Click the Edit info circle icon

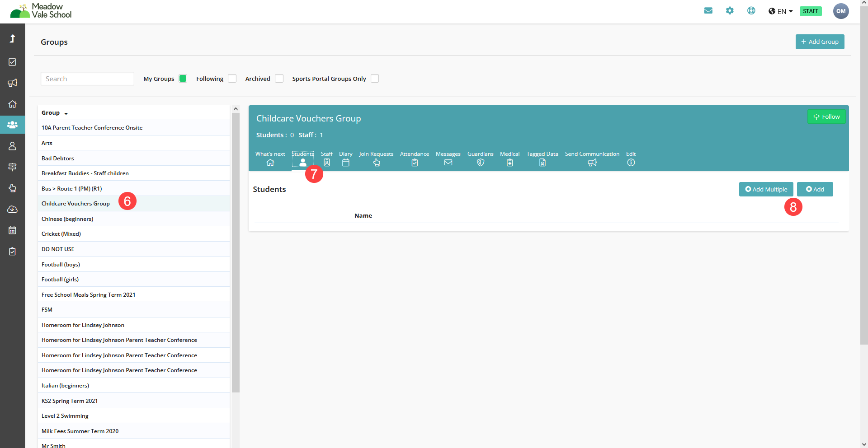(x=631, y=163)
